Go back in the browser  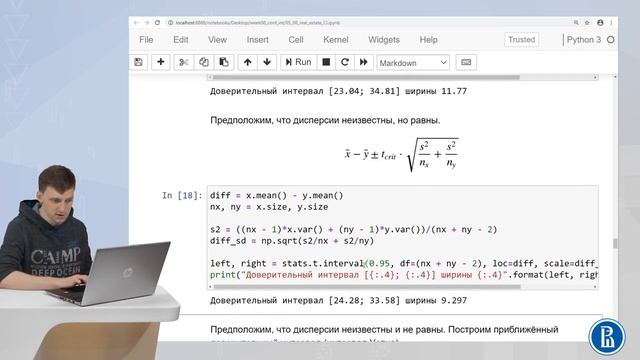136,23
